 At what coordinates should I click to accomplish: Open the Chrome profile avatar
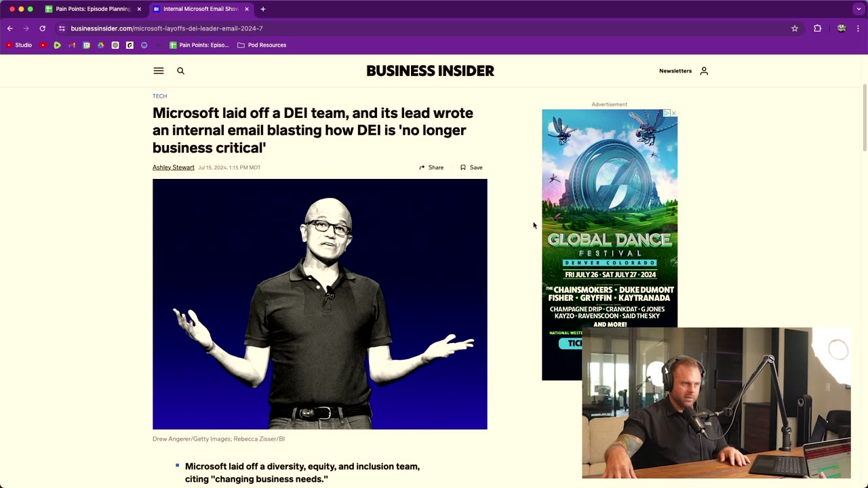(x=842, y=28)
